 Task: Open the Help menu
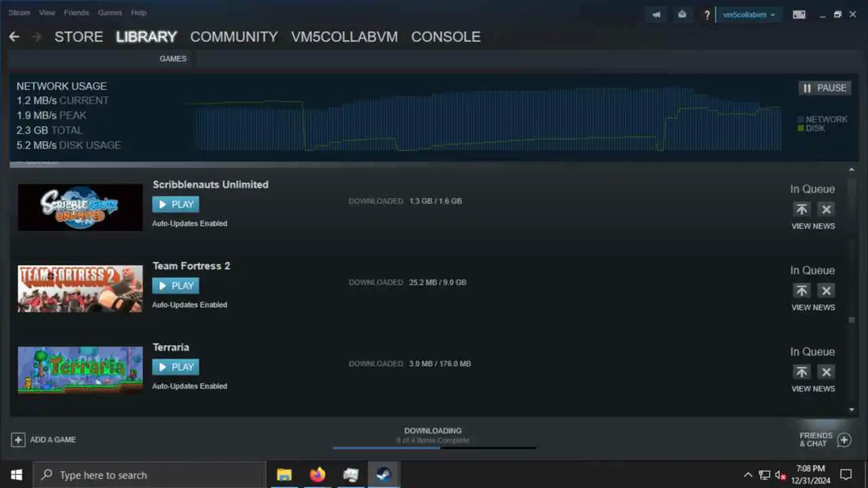pos(138,13)
